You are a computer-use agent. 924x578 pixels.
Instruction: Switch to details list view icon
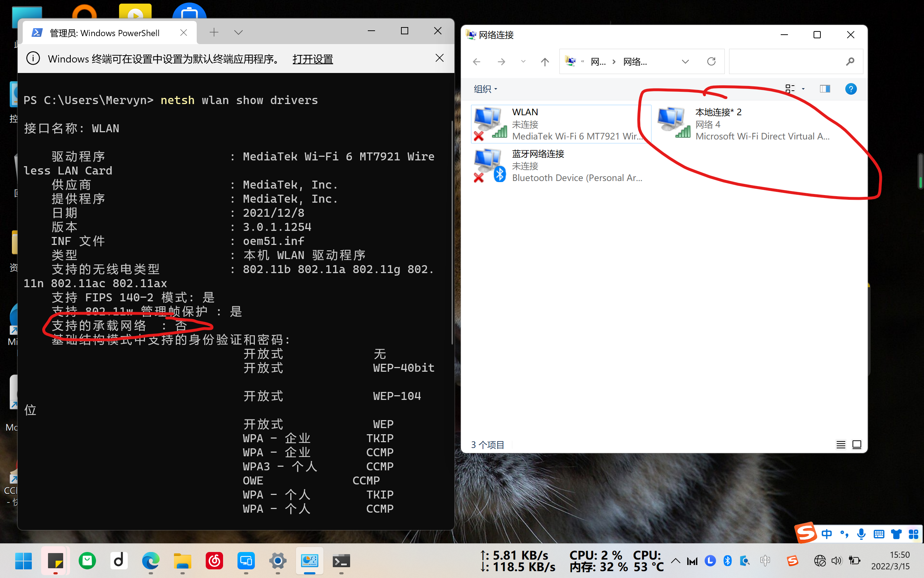[x=840, y=445]
